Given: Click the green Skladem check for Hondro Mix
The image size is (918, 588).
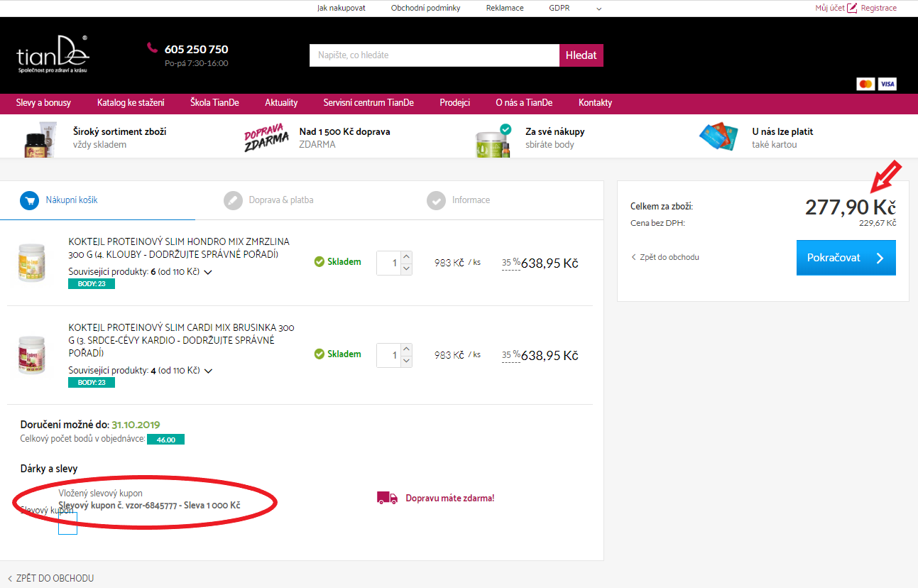Looking at the screenshot, I should point(319,261).
